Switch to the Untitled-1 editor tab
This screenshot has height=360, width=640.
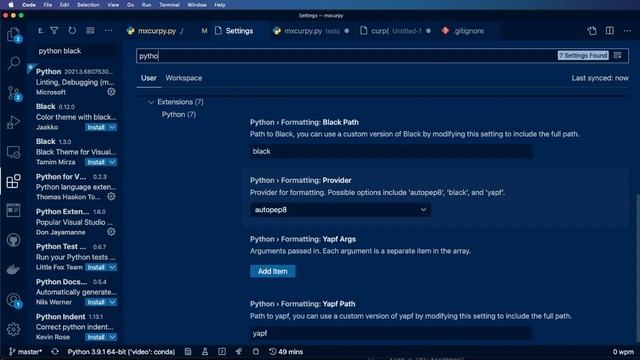pyautogui.click(x=396, y=31)
